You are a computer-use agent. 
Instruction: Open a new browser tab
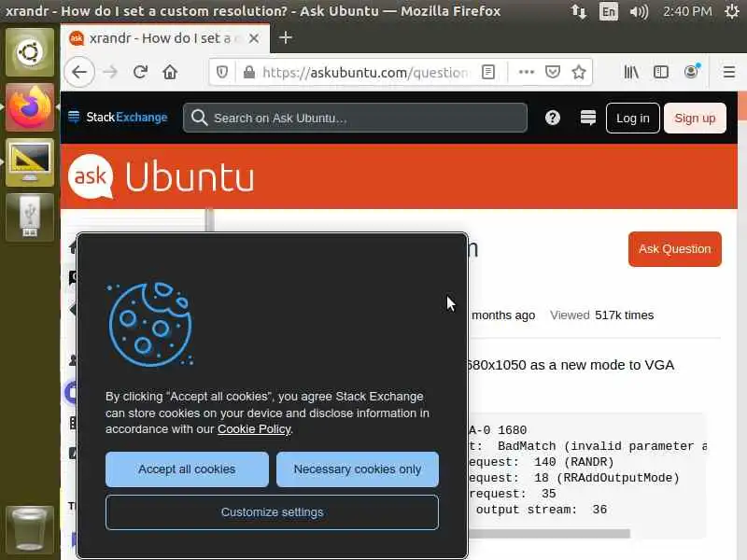[x=286, y=37]
